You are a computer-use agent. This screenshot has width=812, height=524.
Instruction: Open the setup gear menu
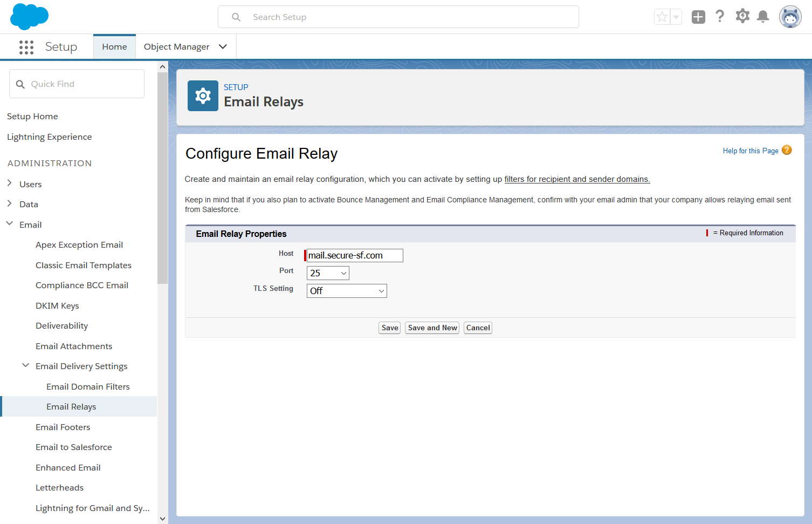[742, 16]
